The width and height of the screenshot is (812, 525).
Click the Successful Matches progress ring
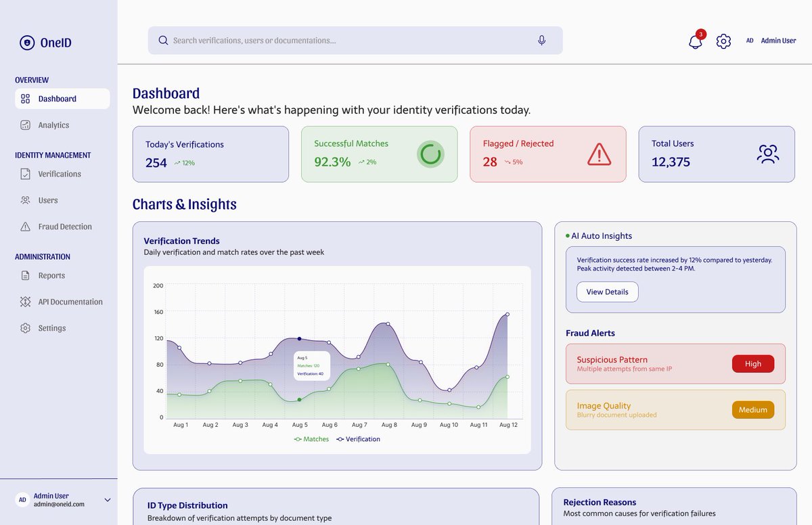(430, 154)
